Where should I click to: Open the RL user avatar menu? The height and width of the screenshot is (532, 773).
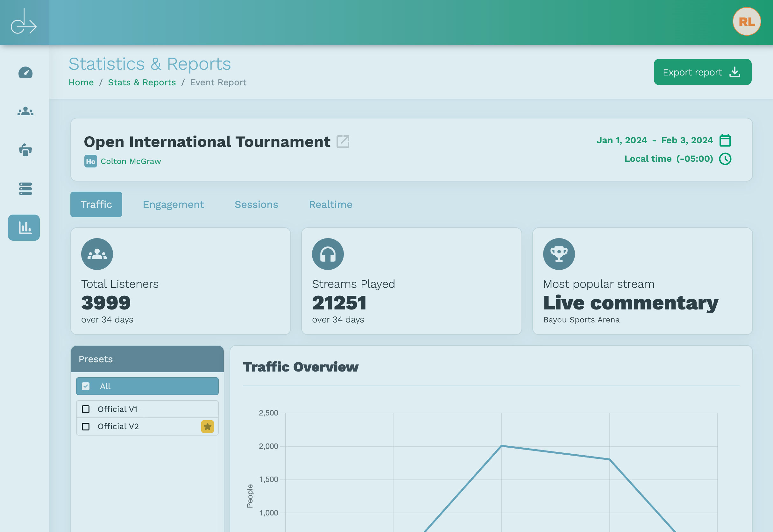(746, 22)
